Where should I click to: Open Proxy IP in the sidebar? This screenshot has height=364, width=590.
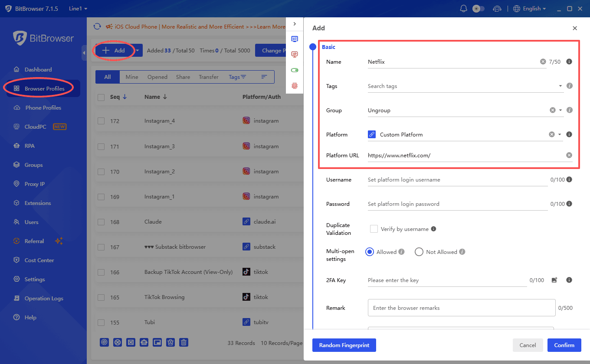pyautogui.click(x=35, y=184)
